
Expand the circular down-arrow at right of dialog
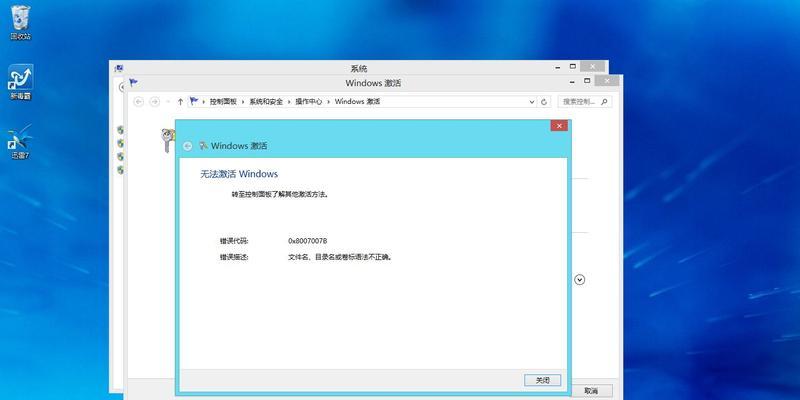coord(580,280)
